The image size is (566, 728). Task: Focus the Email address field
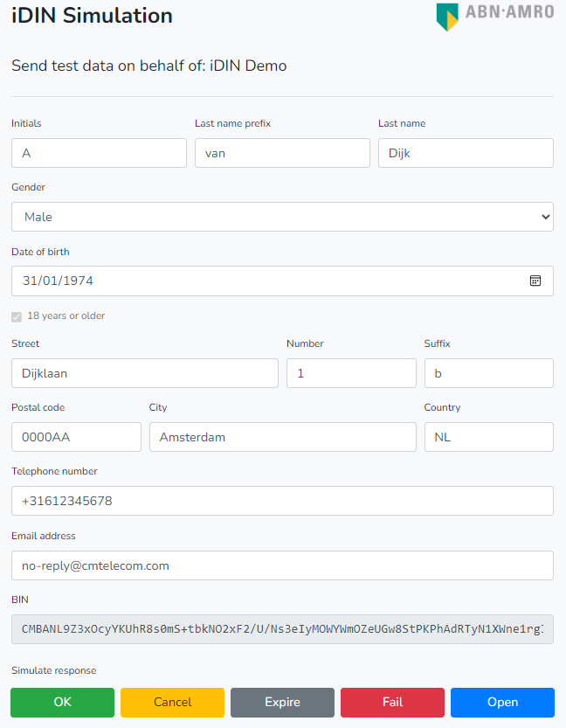(x=282, y=565)
